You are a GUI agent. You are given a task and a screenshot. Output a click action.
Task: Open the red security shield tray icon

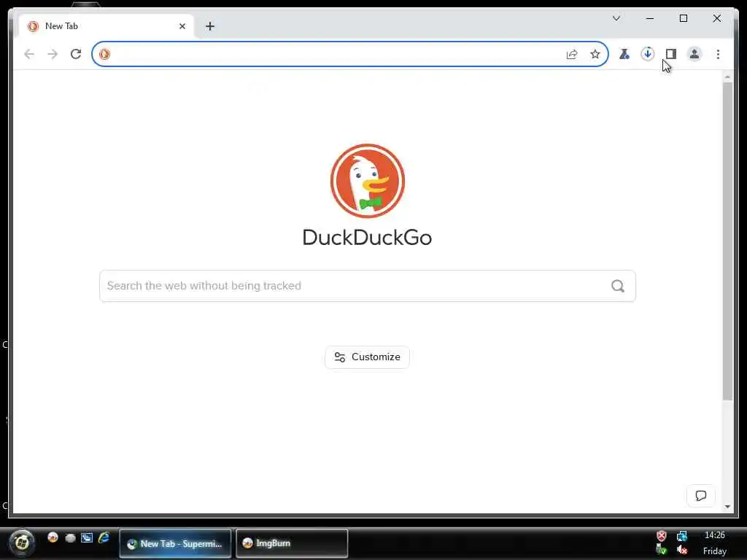(x=662, y=536)
